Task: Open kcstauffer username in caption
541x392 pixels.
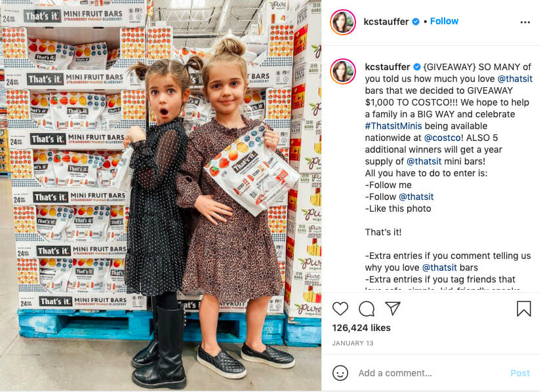Action: click(387, 67)
